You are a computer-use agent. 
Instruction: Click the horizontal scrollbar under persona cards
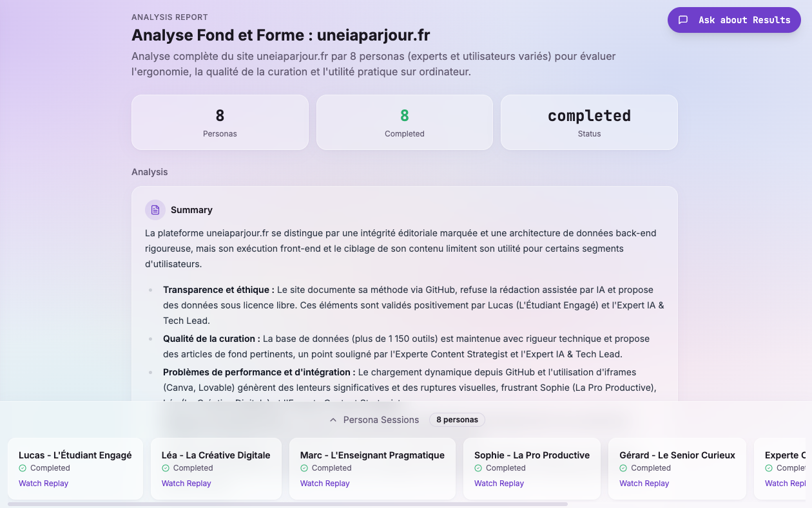(287, 504)
